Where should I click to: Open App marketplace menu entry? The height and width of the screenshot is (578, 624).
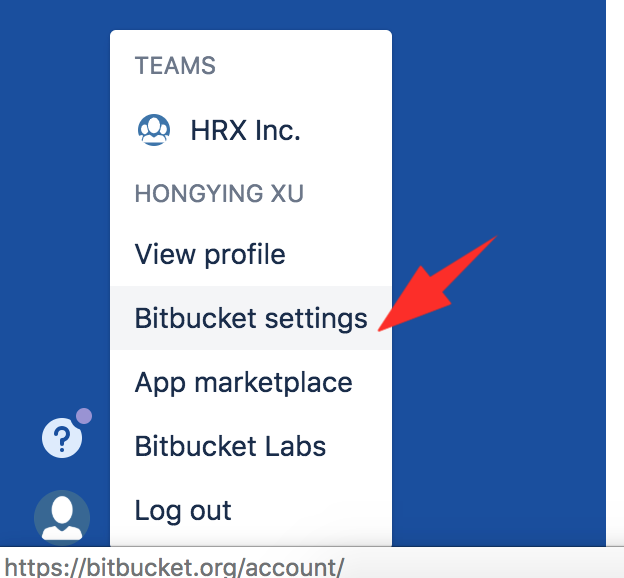click(x=244, y=383)
